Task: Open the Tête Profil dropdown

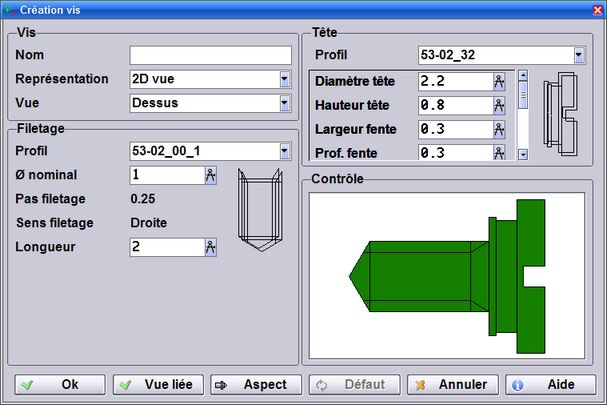Action: coord(579,55)
